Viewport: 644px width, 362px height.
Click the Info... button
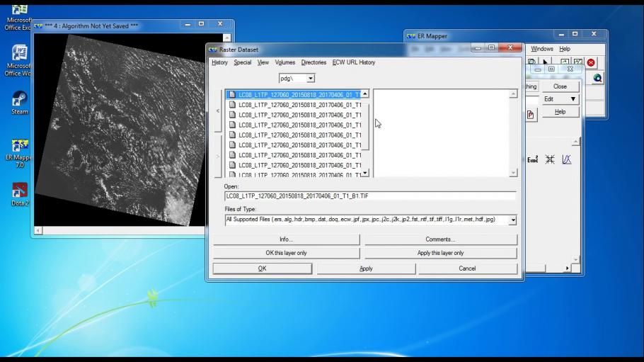coord(287,239)
